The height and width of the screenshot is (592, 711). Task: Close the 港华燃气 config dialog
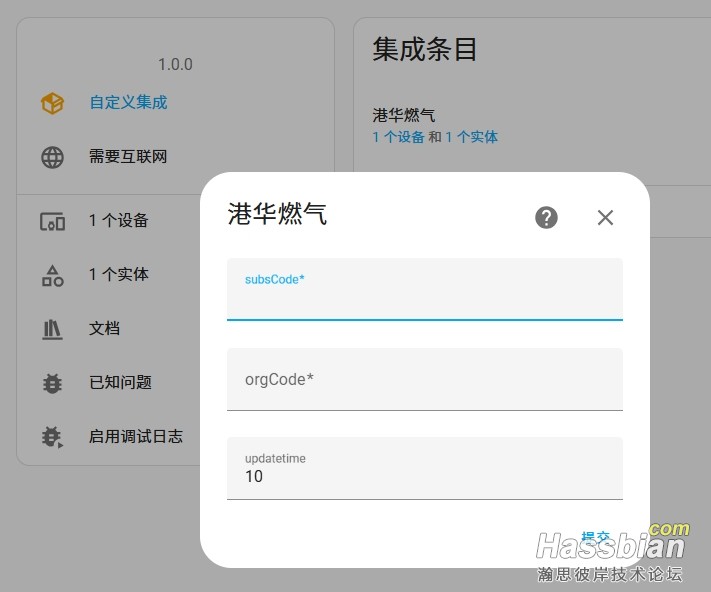[x=605, y=218]
